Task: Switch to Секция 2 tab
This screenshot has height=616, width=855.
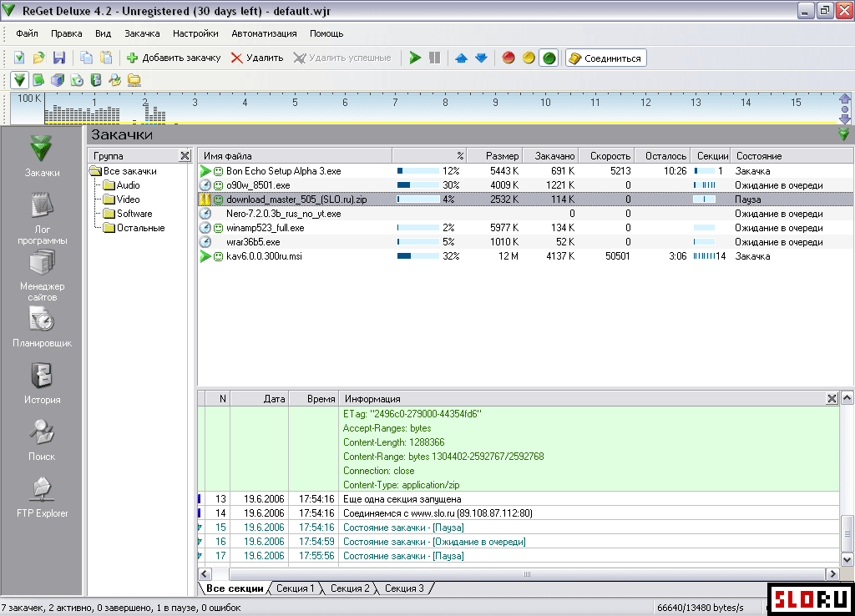Action: 350,588
